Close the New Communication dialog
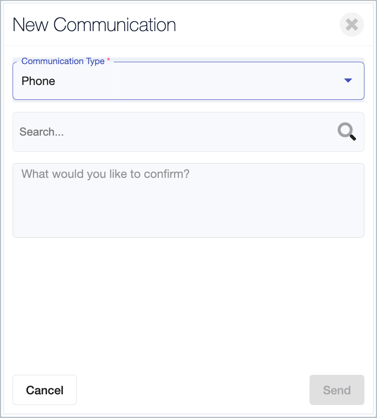 point(352,25)
